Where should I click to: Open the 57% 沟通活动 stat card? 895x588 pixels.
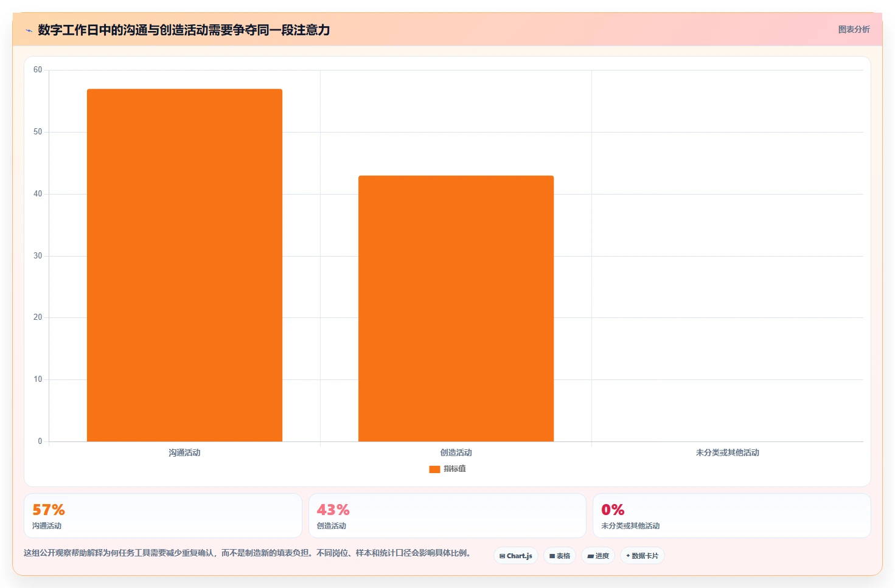[x=163, y=516]
